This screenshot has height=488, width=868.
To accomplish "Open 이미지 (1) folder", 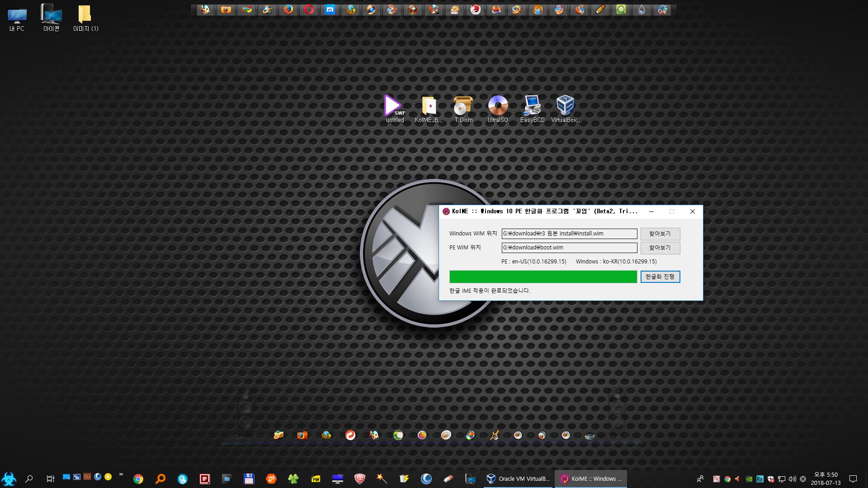I will tap(85, 18).
